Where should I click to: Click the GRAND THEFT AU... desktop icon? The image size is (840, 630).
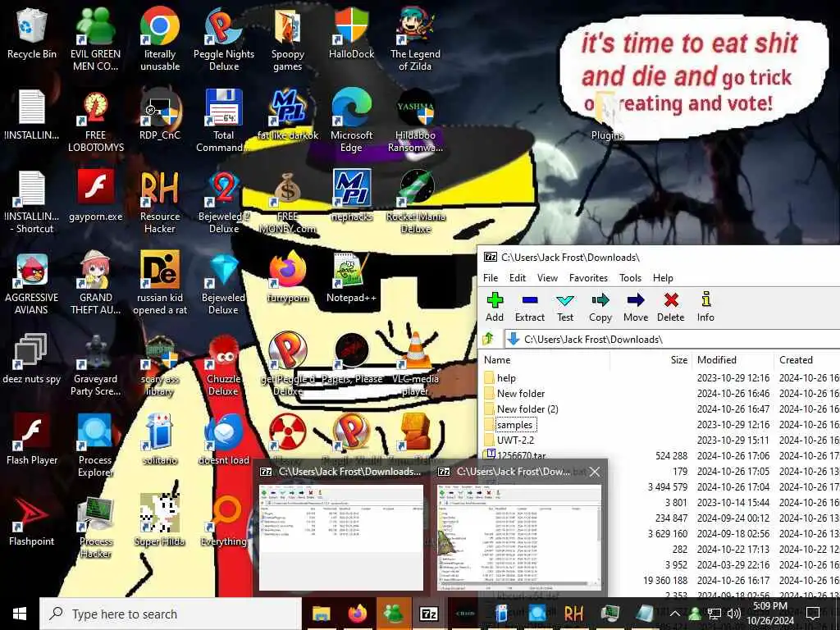[x=95, y=283]
